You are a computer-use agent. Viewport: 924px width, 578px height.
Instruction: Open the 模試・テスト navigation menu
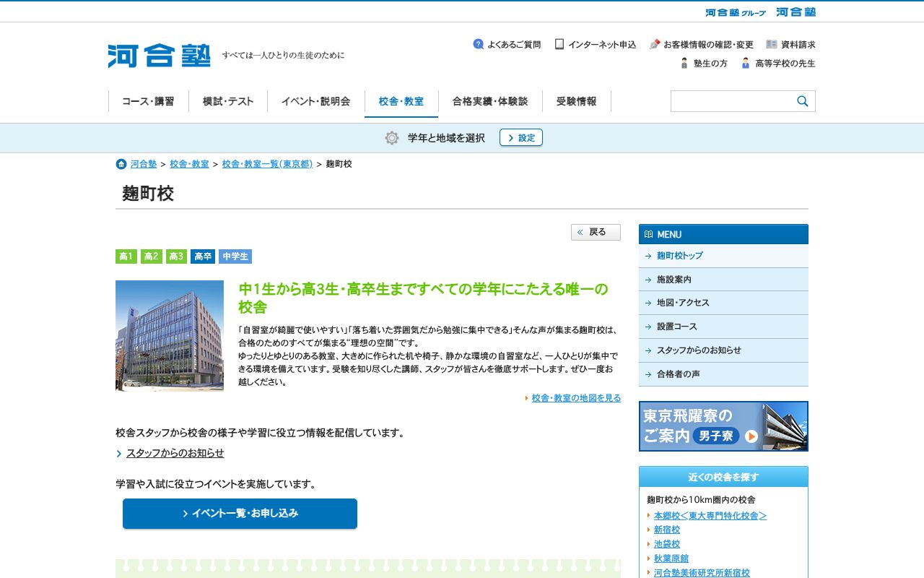click(x=228, y=101)
